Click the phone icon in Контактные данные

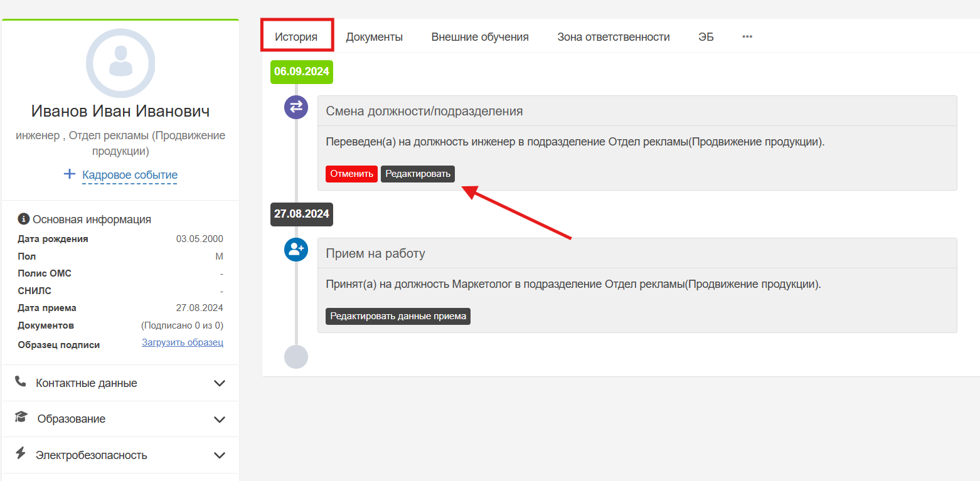(x=21, y=381)
